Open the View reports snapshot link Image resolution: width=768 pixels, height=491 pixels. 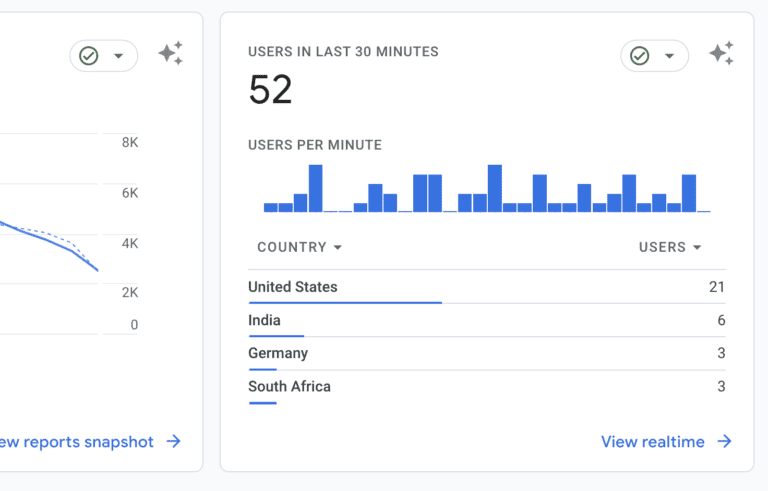76,442
